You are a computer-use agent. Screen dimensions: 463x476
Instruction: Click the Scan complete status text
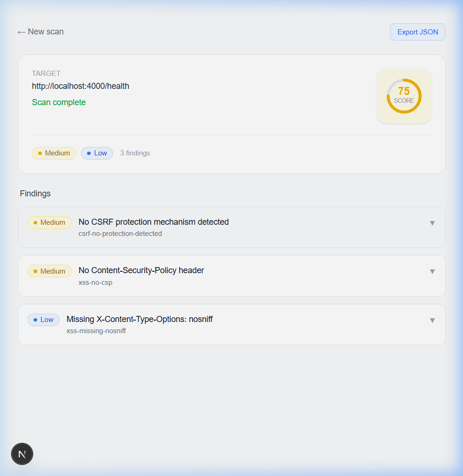[59, 102]
